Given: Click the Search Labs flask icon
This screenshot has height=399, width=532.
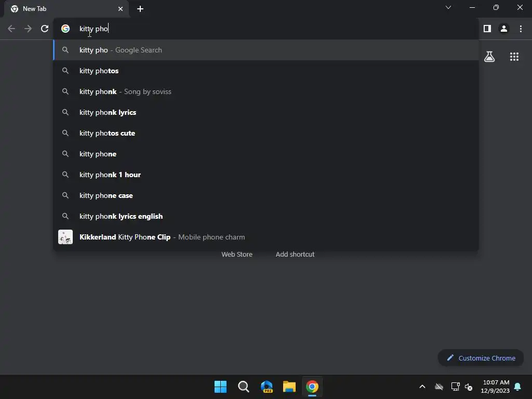Looking at the screenshot, I should [489, 57].
